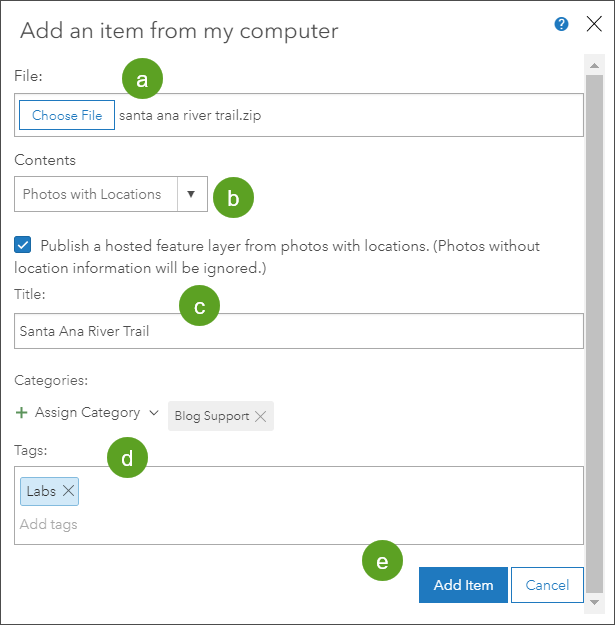
Task: Click the green marker labeled e
Action: pos(382,562)
